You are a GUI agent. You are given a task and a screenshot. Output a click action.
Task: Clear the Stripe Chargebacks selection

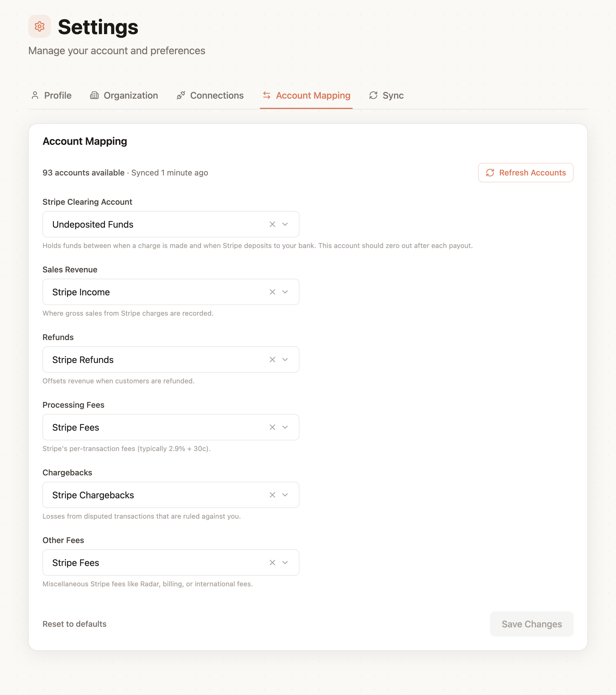(x=272, y=495)
